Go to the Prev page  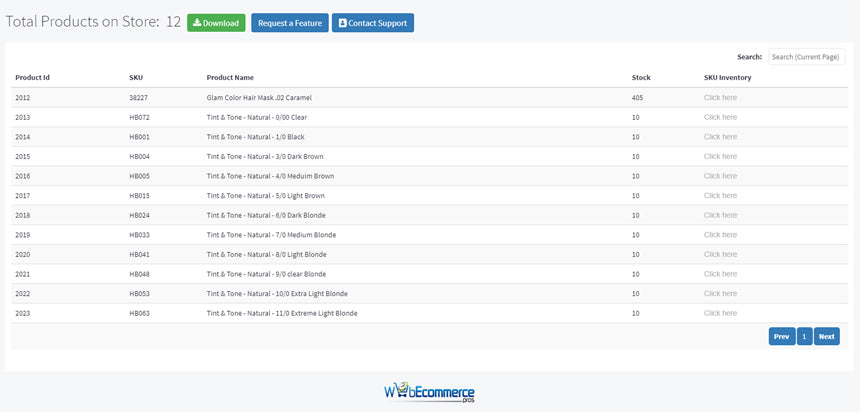pyautogui.click(x=782, y=336)
